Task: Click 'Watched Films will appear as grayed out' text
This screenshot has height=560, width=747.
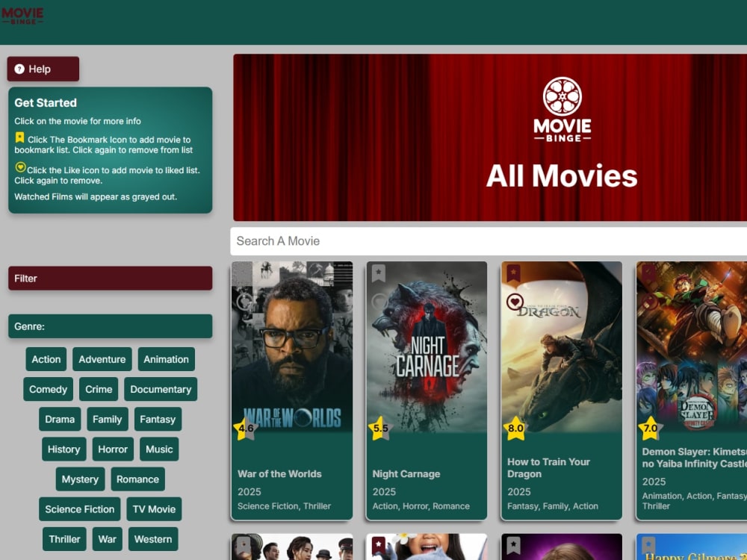Action: [96, 196]
